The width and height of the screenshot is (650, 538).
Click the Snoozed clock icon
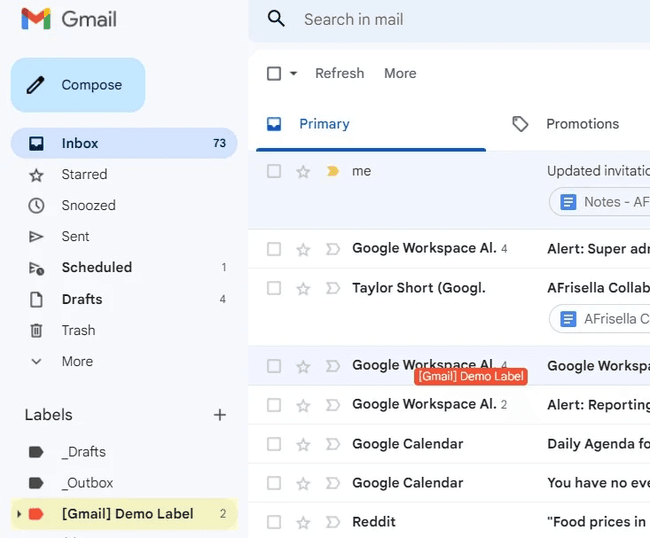click(x=36, y=206)
